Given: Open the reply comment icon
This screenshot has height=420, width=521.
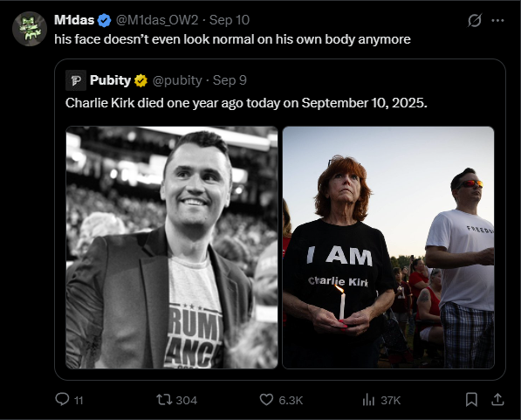Looking at the screenshot, I should click(x=62, y=399).
